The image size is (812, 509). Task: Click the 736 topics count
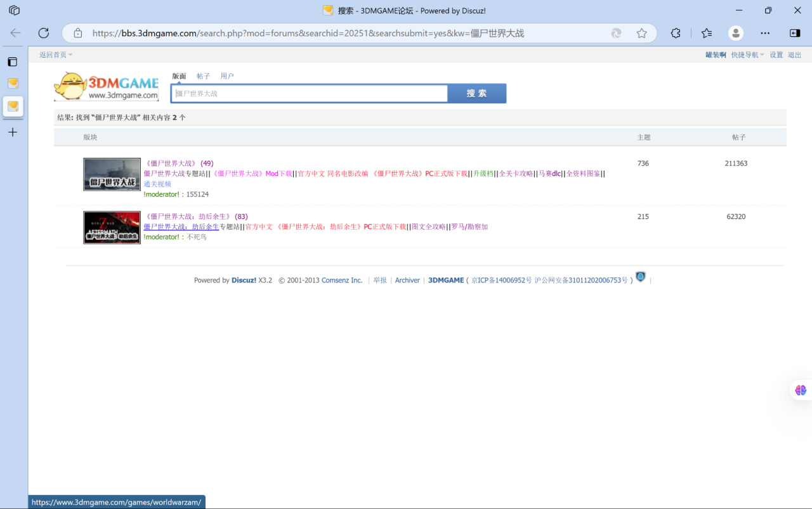click(643, 164)
